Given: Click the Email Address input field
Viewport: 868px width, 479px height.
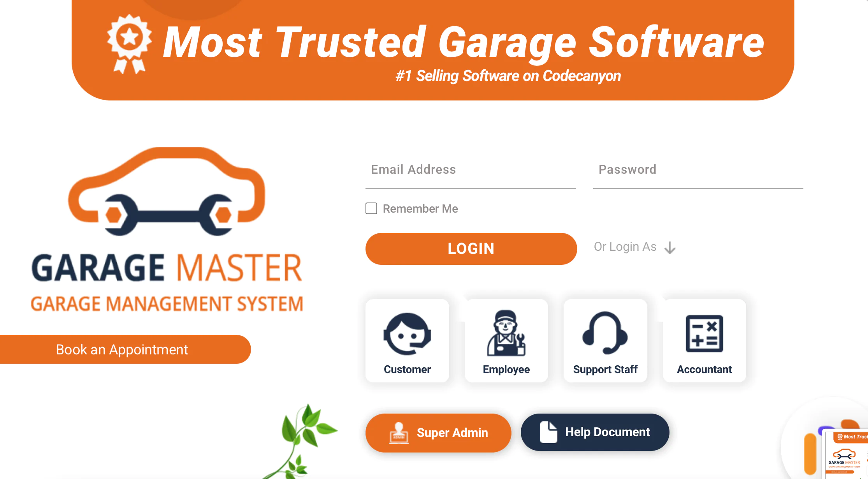Looking at the screenshot, I should 470,169.
